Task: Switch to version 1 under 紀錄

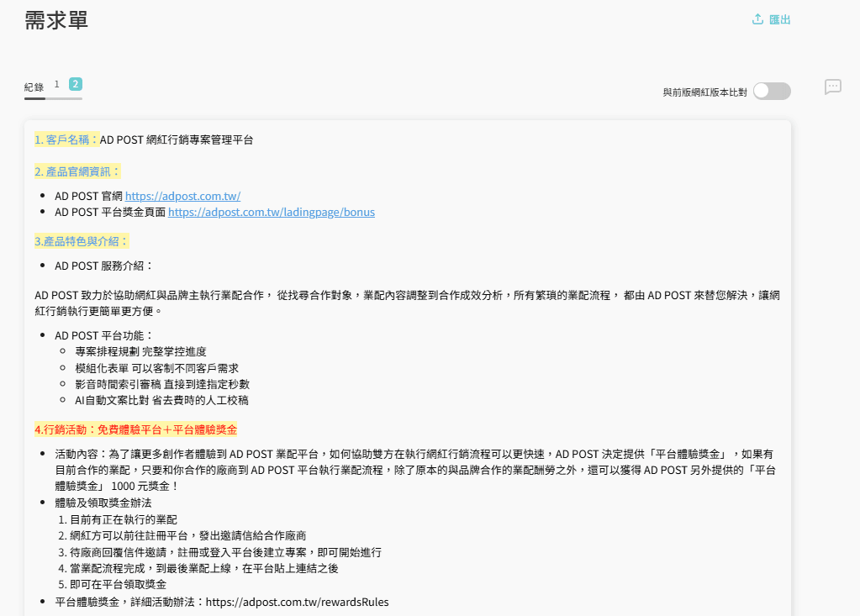Action: [x=55, y=84]
